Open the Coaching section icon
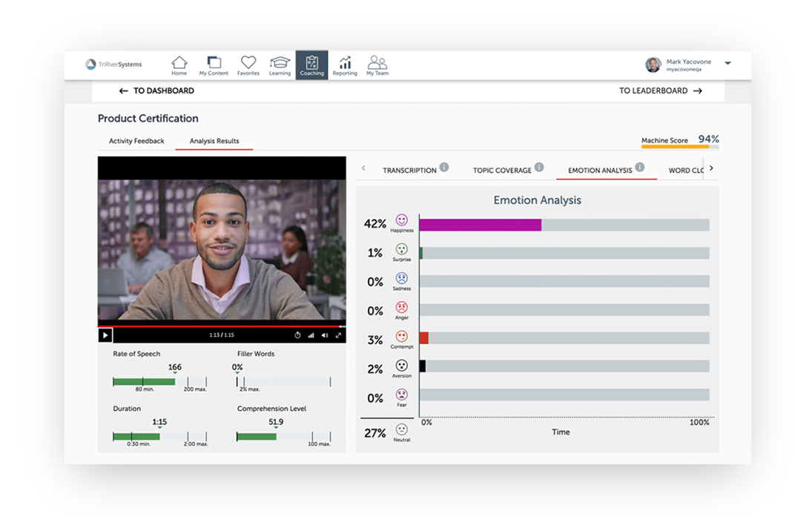Screen dimensions: 812x517 tap(311, 65)
